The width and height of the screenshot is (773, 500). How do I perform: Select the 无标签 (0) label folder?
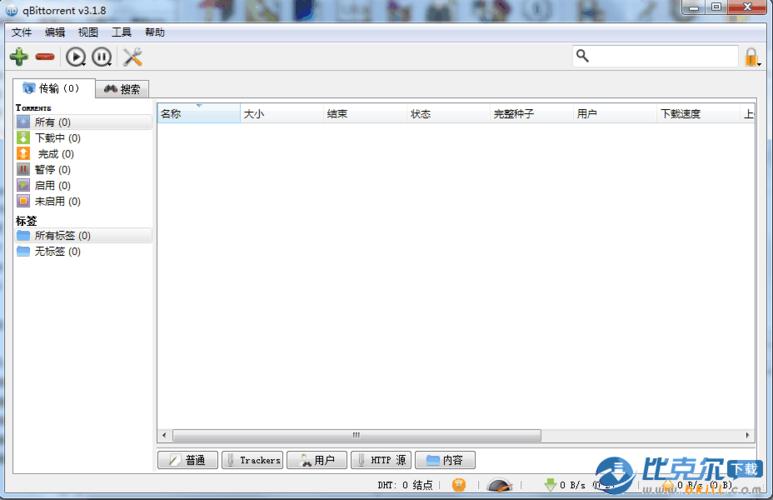tap(84, 251)
